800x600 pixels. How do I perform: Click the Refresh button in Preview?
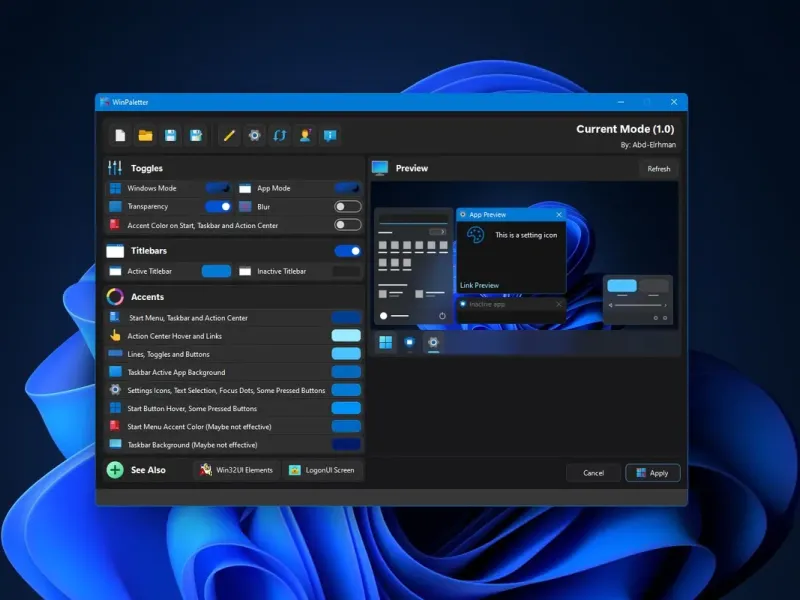pyautogui.click(x=659, y=169)
